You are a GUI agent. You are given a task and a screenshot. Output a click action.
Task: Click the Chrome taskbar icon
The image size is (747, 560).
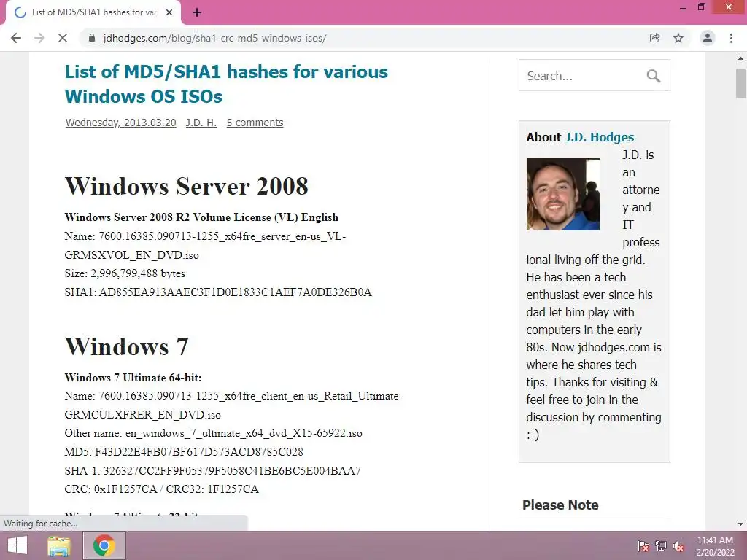pyautogui.click(x=104, y=545)
